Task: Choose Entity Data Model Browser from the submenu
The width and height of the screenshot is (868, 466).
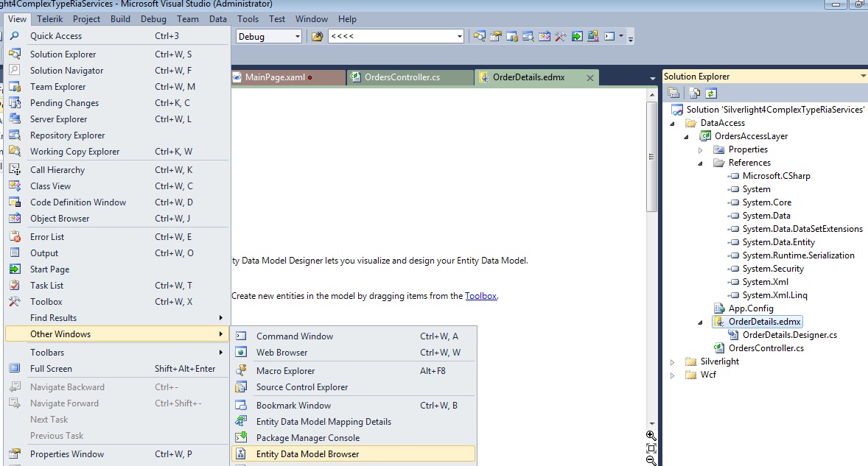Action: [x=353, y=453]
